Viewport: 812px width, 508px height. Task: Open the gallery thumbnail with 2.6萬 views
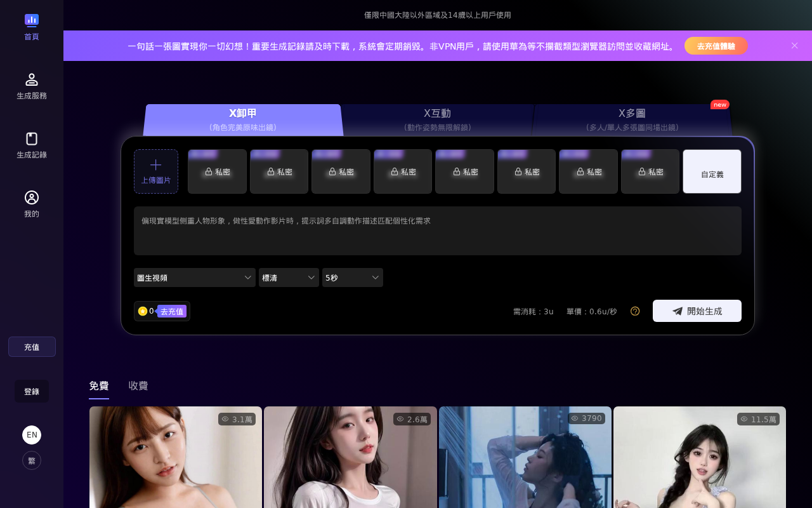point(350,457)
